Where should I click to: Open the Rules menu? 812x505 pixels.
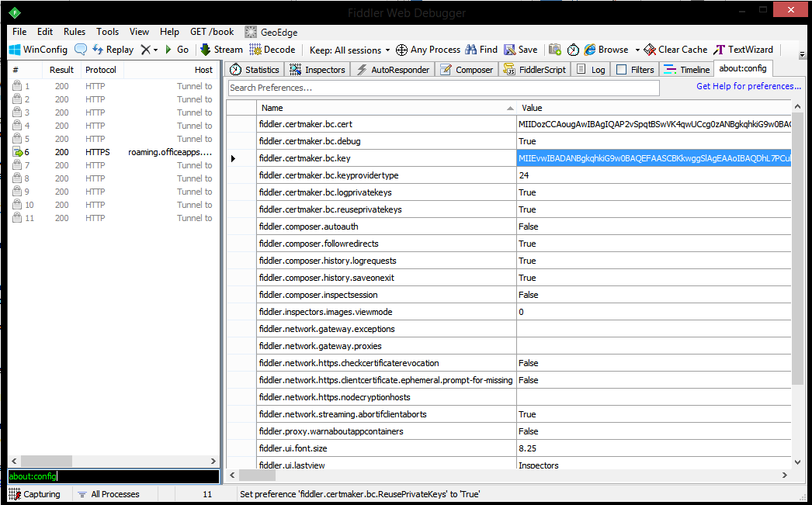tap(75, 32)
